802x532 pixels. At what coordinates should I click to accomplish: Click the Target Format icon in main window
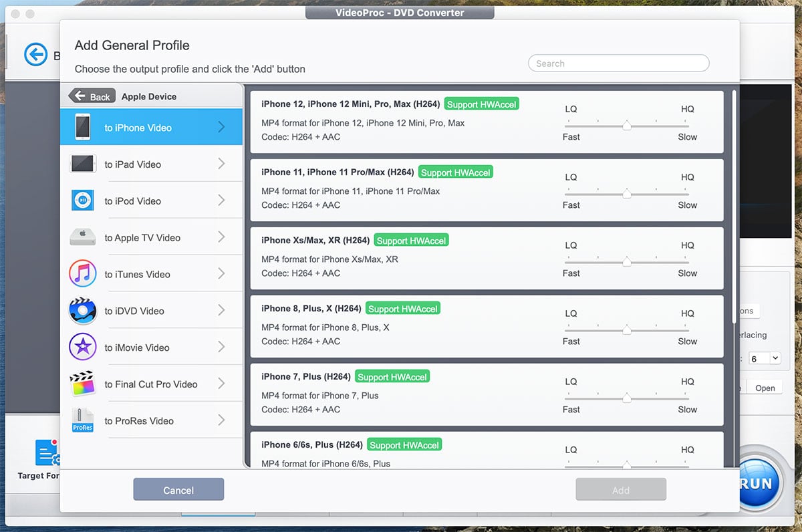pyautogui.click(x=47, y=453)
